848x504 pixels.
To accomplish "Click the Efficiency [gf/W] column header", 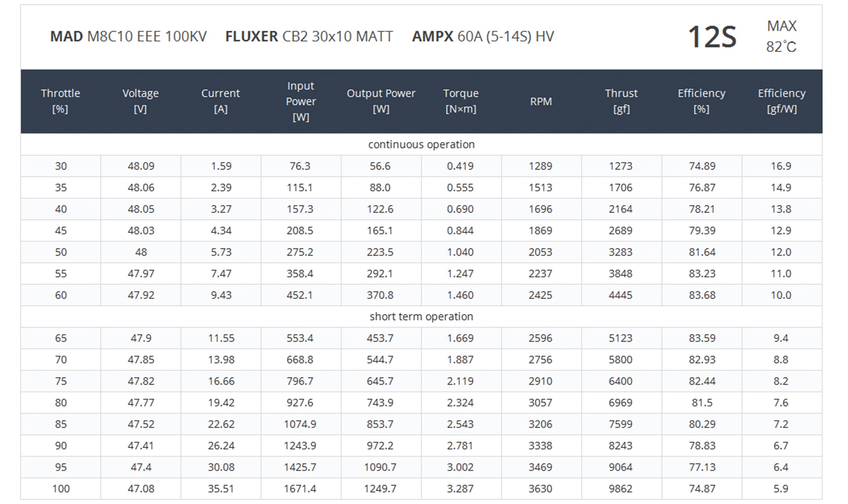I will (782, 101).
